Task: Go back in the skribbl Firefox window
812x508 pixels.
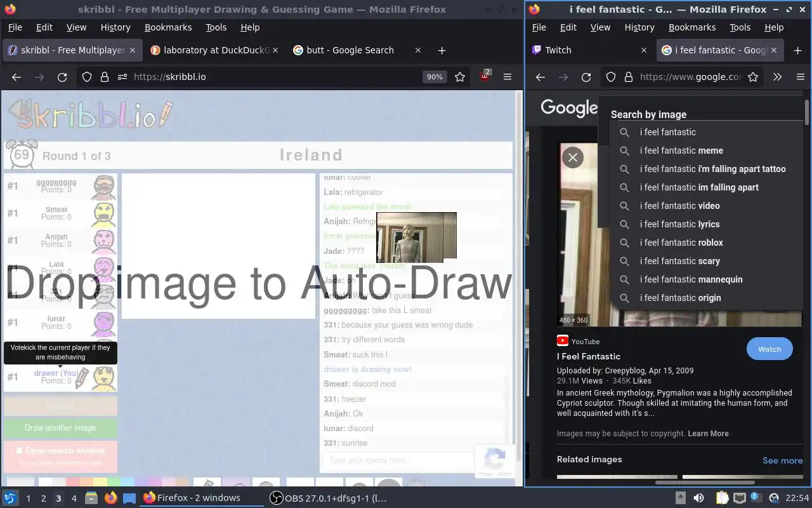Action: click(16, 77)
